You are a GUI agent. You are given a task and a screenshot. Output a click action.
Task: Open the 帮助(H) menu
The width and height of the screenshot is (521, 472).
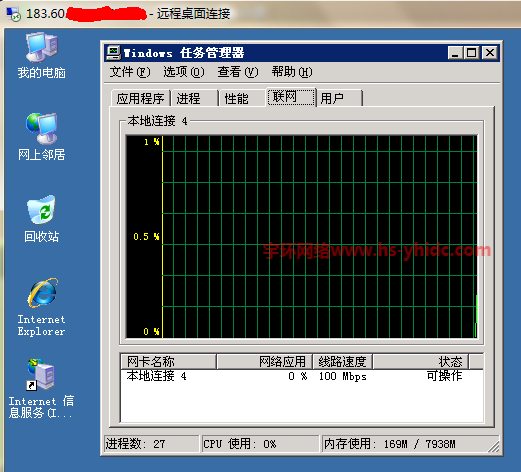pyautogui.click(x=292, y=72)
